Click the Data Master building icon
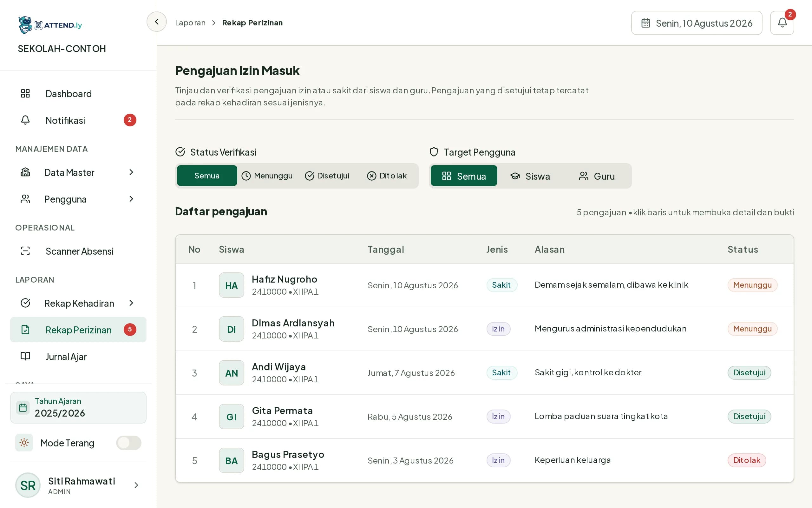Screen dimensions: 812x508 point(25,172)
